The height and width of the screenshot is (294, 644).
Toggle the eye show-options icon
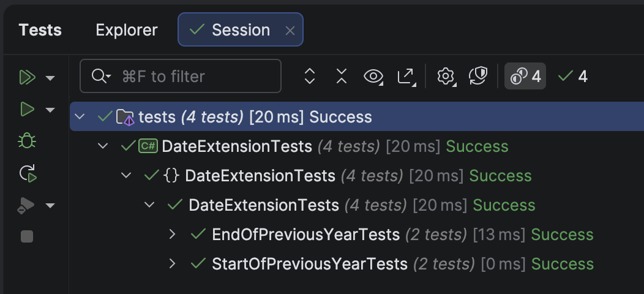point(373,76)
